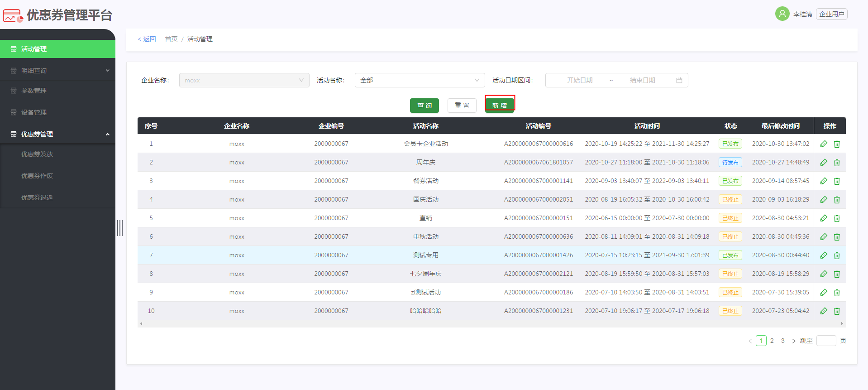Go to next page arrow
Image resolution: width=868 pixels, height=390 pixels.
[793, 341]
